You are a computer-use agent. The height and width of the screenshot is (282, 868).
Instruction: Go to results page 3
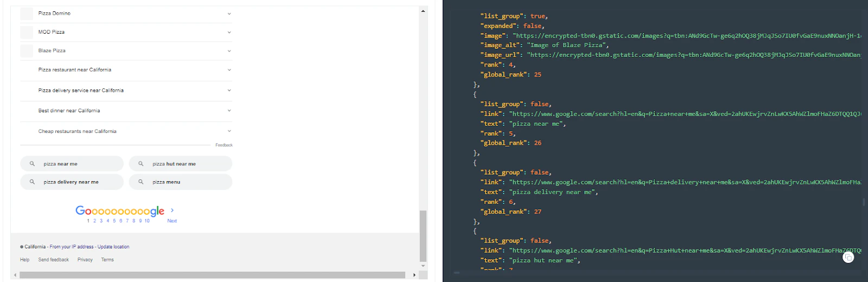pyautogui.click(x=101, y=221)
